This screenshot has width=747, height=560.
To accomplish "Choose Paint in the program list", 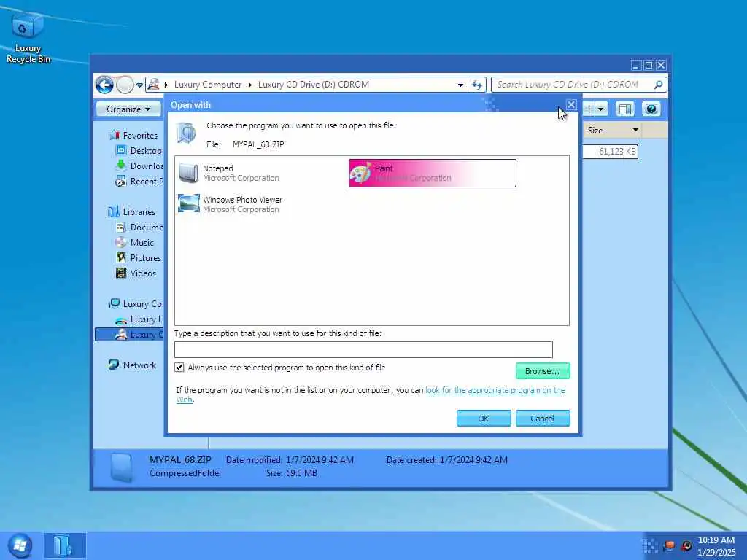I will tap(432, 173).
